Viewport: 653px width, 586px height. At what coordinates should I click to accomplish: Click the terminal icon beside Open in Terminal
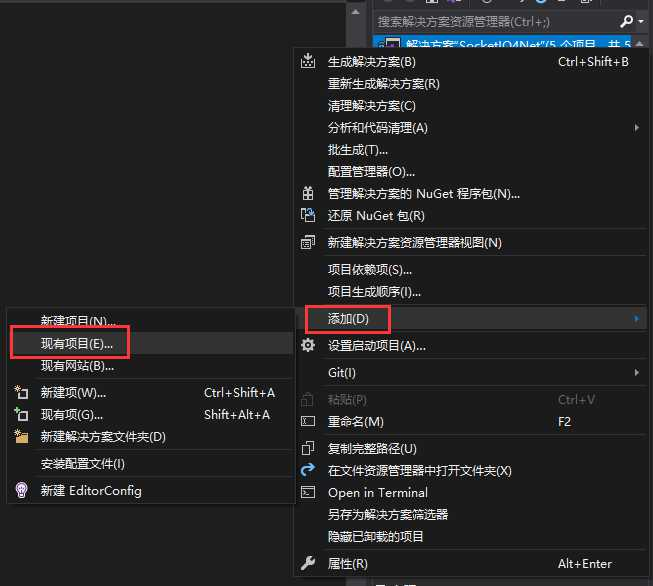308,492
